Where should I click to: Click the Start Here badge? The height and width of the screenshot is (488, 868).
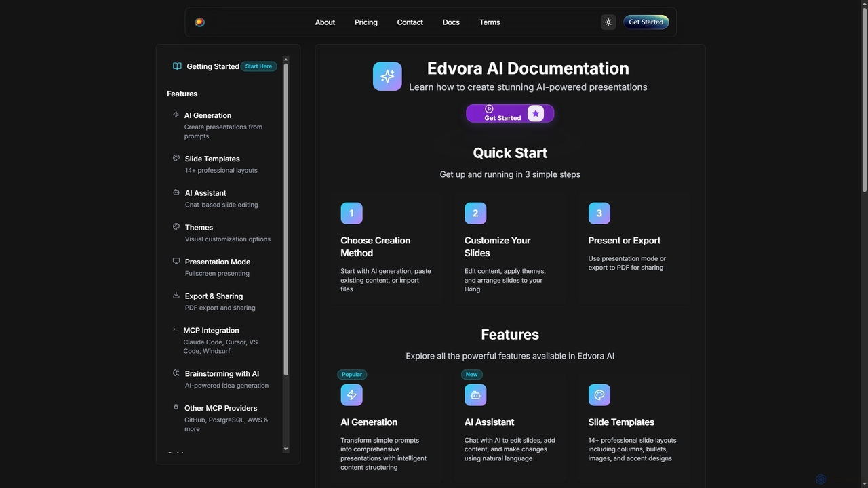click(258, 66)
